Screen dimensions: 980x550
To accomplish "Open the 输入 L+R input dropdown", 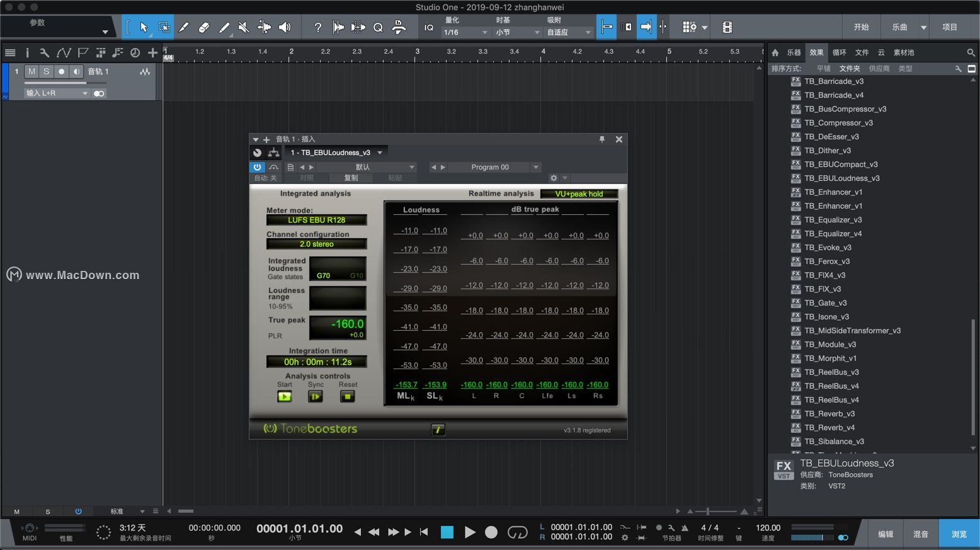I will coord(57,93).
